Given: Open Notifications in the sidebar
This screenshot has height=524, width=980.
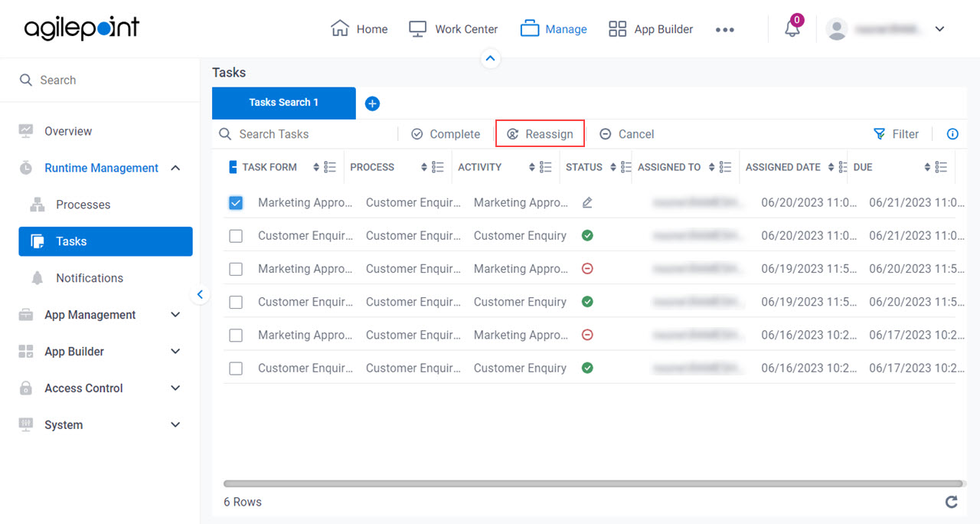Looking at the screenshot, I should click(x=90, y=278).
